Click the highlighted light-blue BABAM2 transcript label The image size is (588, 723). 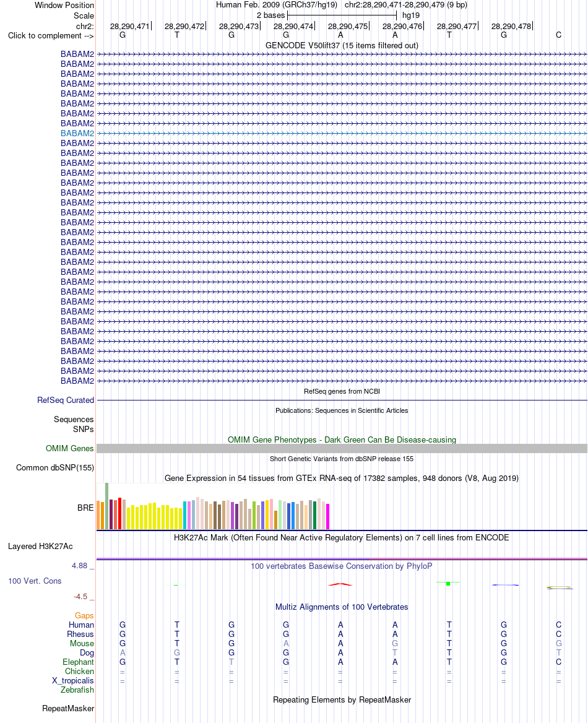tap(77, 133)
